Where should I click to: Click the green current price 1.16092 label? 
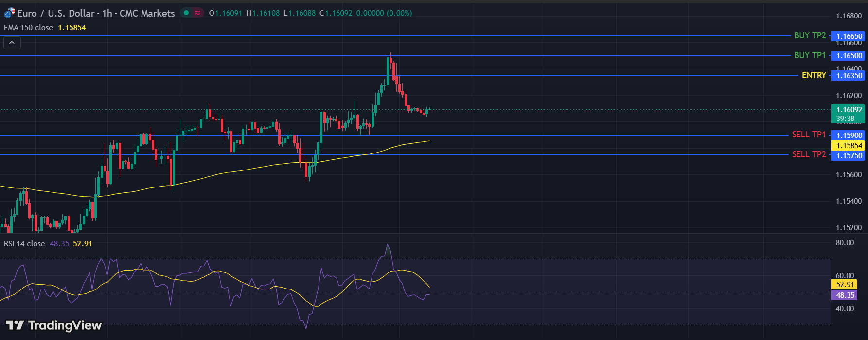[x=849, y=110]
